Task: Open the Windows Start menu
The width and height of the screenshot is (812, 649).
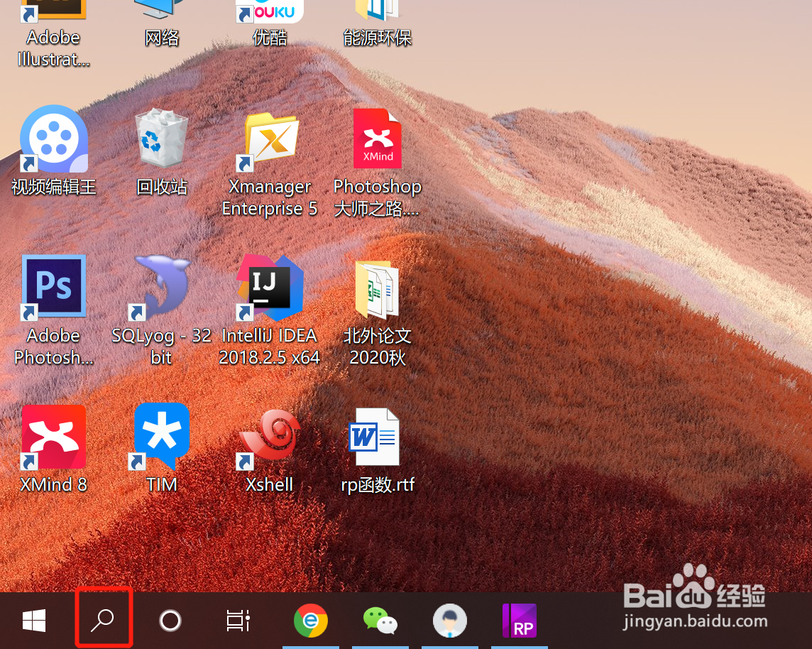Action: 34,620
